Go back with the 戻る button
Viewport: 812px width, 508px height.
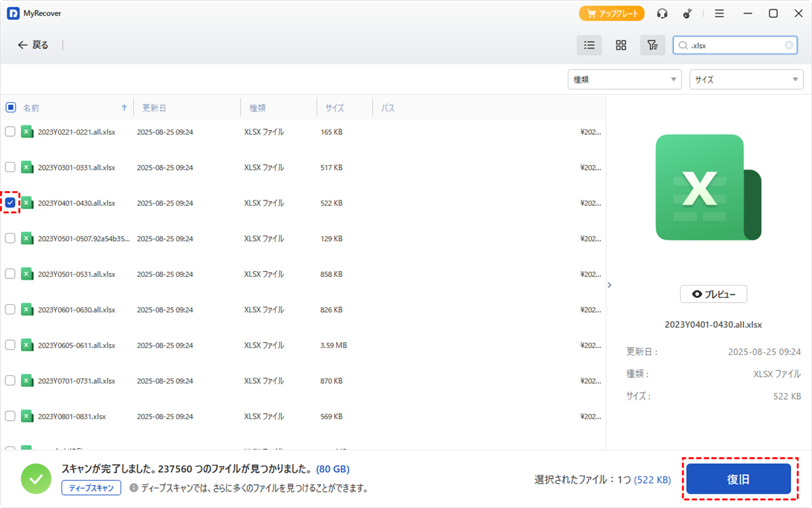(x=33, y=45)
